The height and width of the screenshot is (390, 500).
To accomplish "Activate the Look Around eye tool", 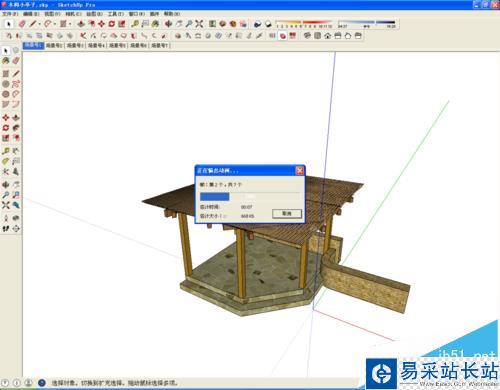I will tap(16, 218).
